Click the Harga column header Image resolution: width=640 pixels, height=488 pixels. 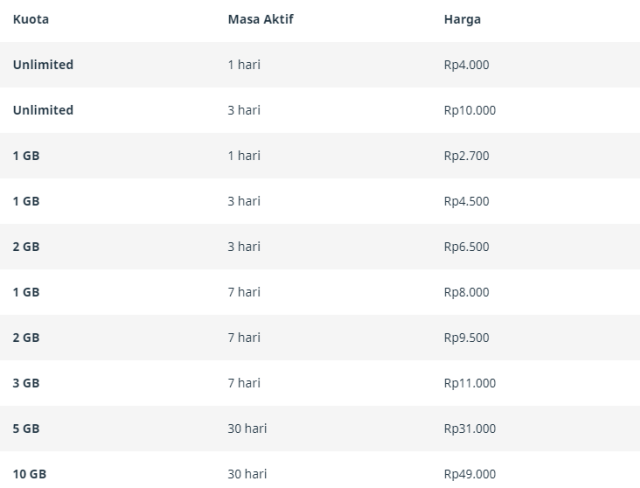click(462, 19)
